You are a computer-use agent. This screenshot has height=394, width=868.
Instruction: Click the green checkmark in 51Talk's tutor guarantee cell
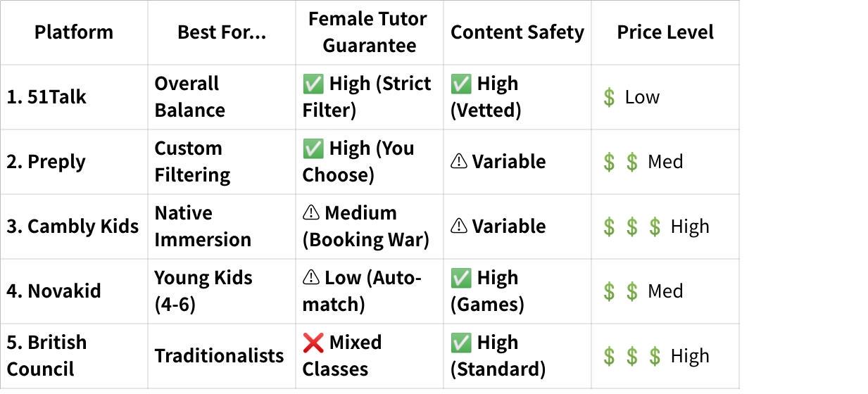tap(313, 84)
